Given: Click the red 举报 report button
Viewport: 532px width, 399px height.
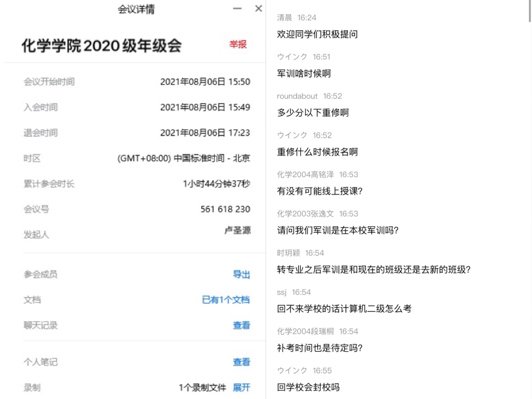Looking at the screenshot, I should click(238, 44).
